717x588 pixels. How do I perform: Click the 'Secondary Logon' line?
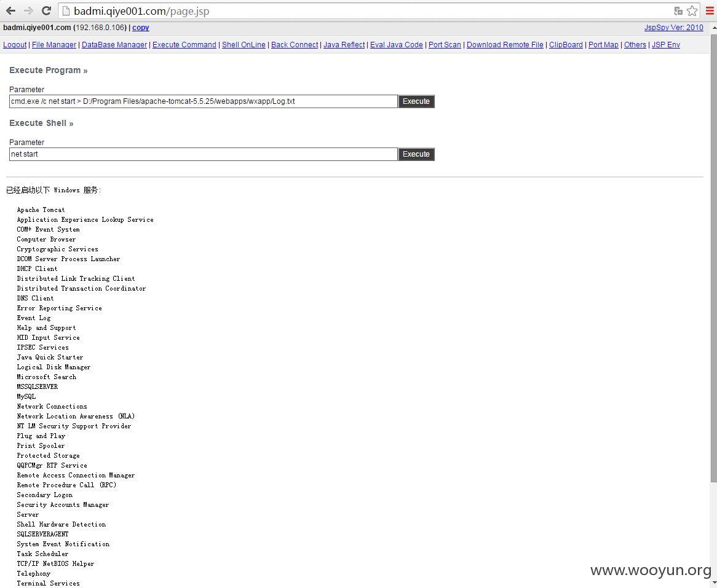(x=44, y=495)
